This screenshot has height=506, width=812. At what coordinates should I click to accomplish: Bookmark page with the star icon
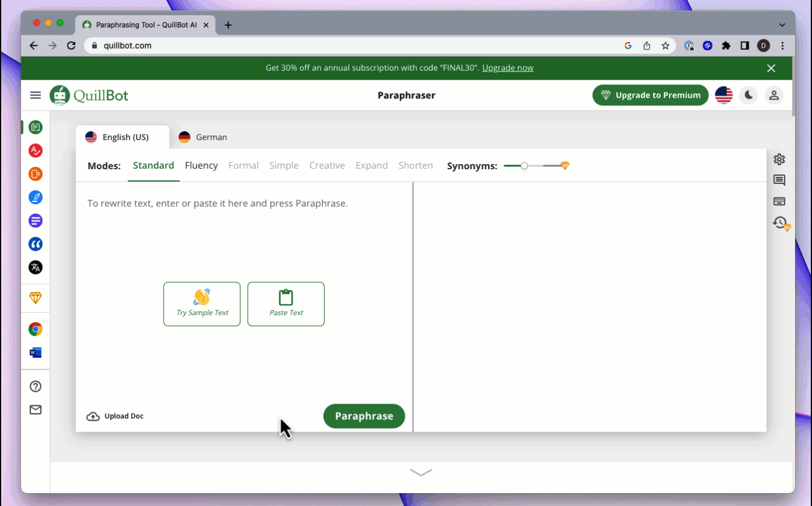point(666,46)
